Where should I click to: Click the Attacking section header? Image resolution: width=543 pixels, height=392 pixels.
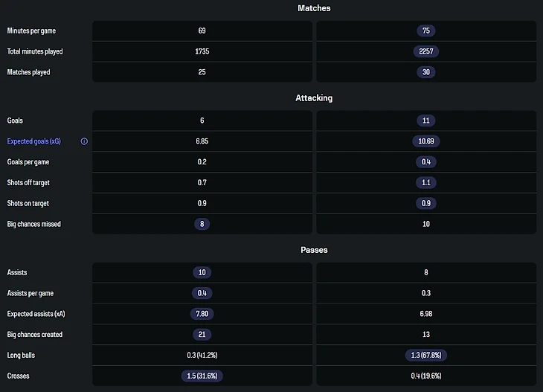point(314,98)
